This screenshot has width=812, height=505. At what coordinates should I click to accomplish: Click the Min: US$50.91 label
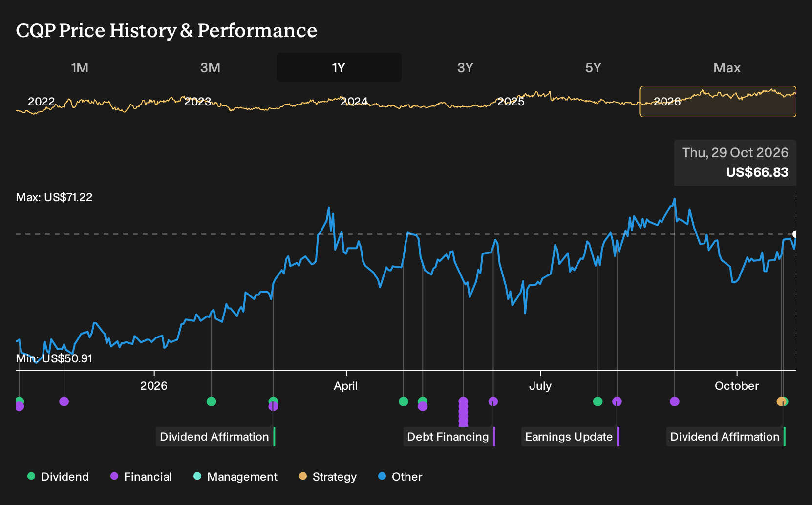(54, 358)
